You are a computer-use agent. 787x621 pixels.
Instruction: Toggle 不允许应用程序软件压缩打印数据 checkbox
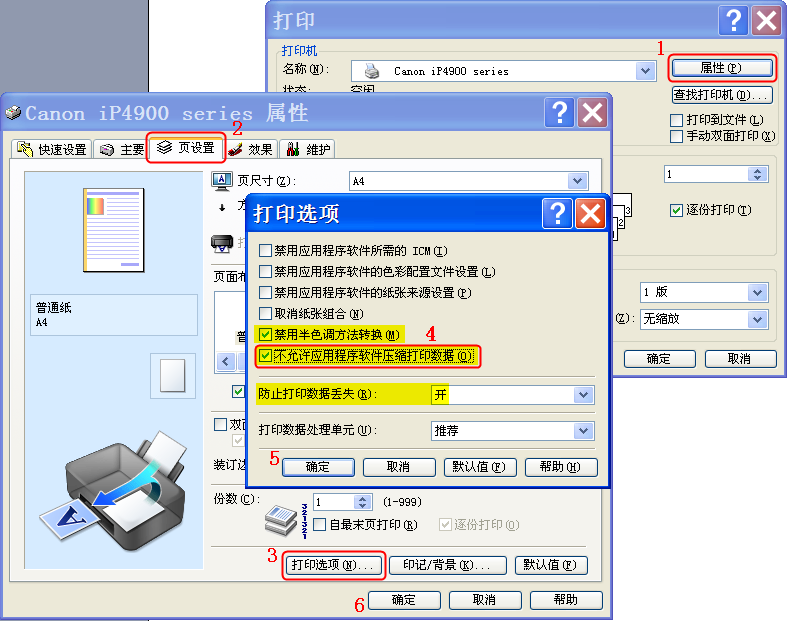(x=265, y=355)
